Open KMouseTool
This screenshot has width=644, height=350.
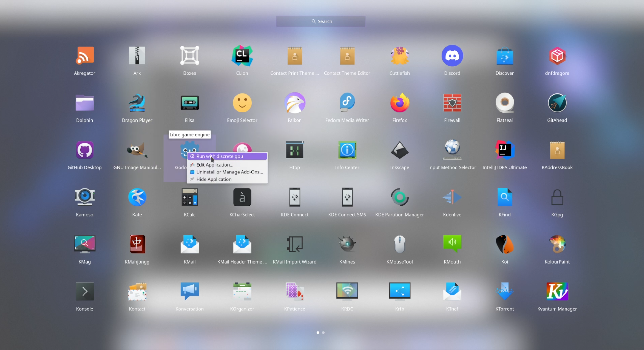tap(400, 245)
